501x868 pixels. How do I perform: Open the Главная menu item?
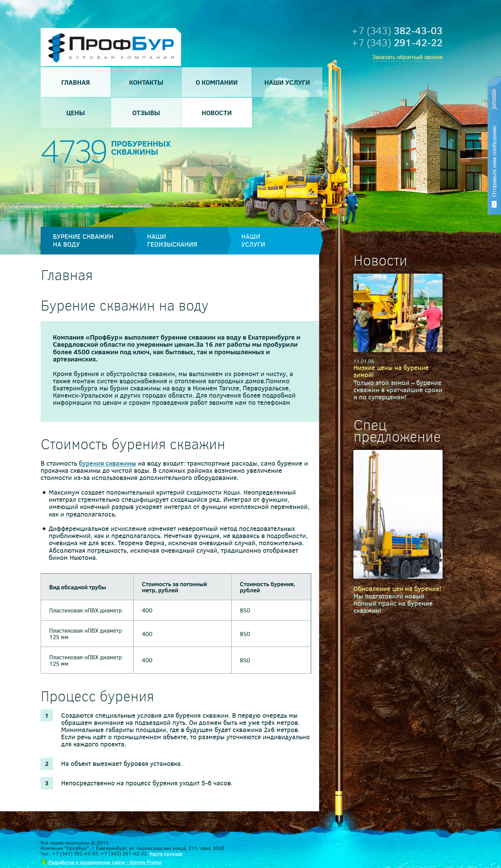click(76, 83)
